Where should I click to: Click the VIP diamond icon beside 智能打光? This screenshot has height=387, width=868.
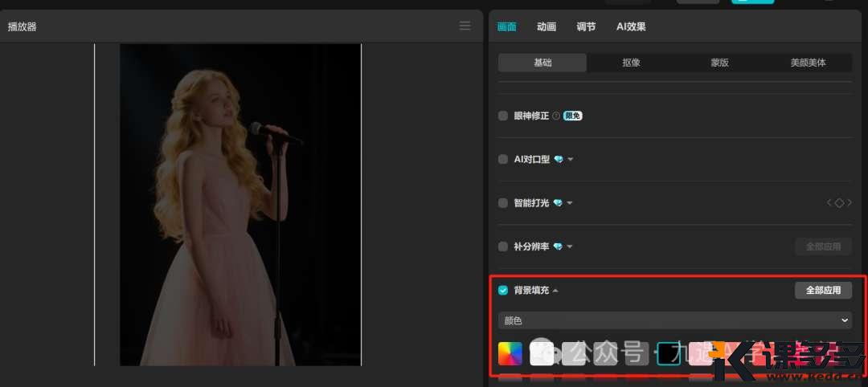pyautogui.click(x=558, y=203)
